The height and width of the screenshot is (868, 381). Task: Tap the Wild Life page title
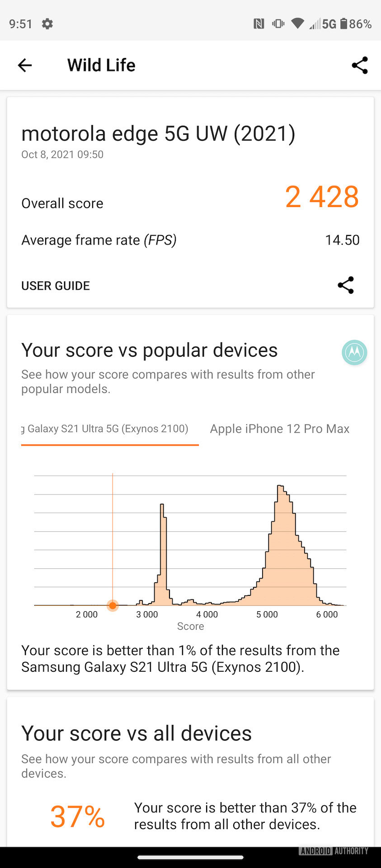pos(101,66)
